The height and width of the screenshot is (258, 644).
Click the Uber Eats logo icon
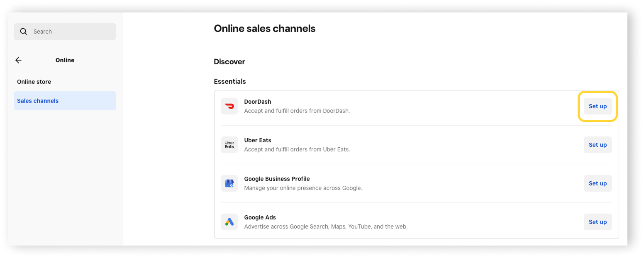(x=229, y=145)
